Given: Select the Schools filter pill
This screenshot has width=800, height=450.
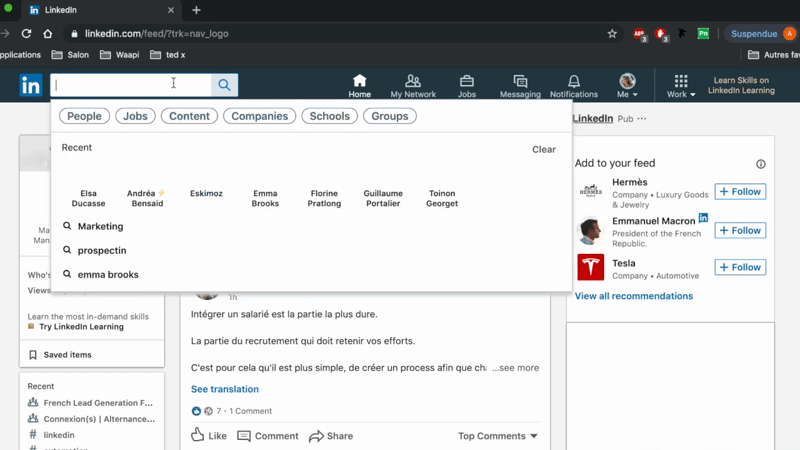Looking at the screenshot, I should [x=330, y=116].
